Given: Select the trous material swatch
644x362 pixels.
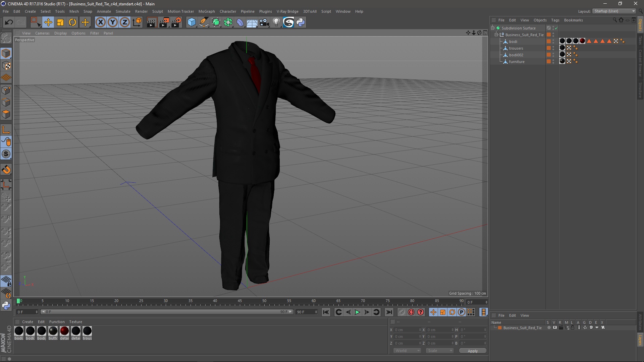Looking at the screenshot, I should (87, 331).
